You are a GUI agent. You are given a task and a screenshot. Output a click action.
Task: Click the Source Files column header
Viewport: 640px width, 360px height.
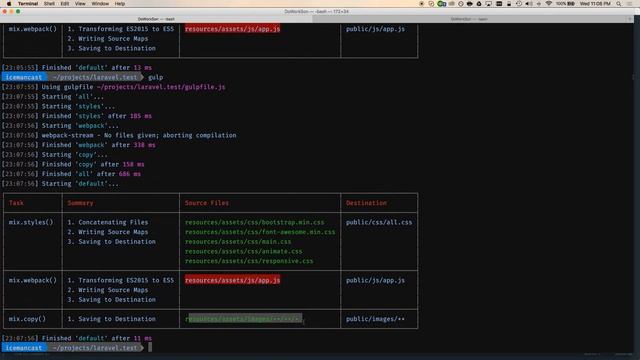(x=207, y=203)
